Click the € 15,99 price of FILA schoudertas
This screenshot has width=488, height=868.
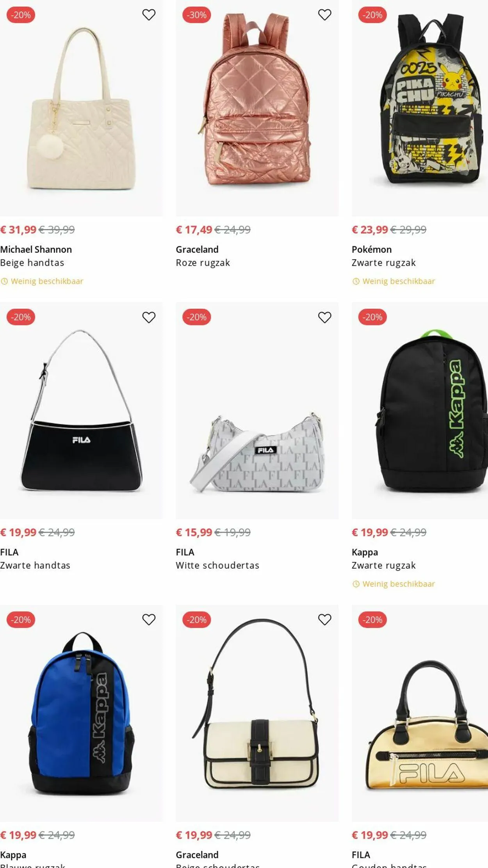click(x=194, y=532)
